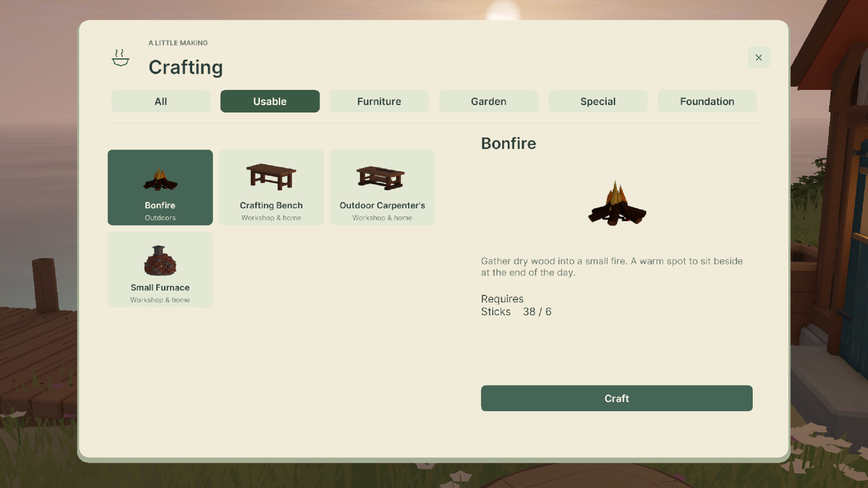This screenshot has height=488, width=868.
Task: Switch to the All tab
Action: point(160,101)
